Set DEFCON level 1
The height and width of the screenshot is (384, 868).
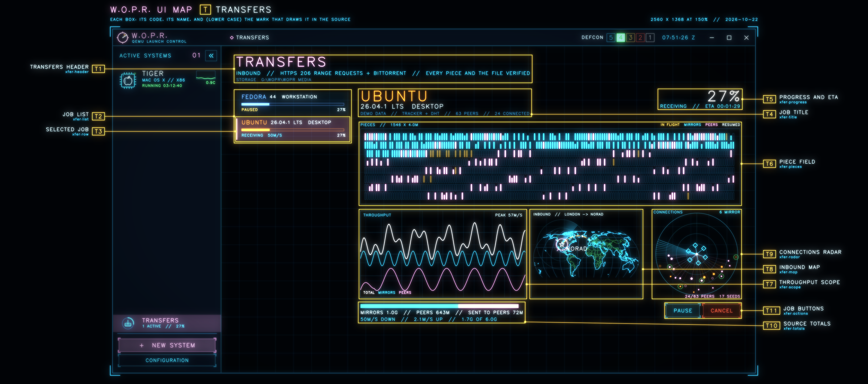[x=650, y=37]
